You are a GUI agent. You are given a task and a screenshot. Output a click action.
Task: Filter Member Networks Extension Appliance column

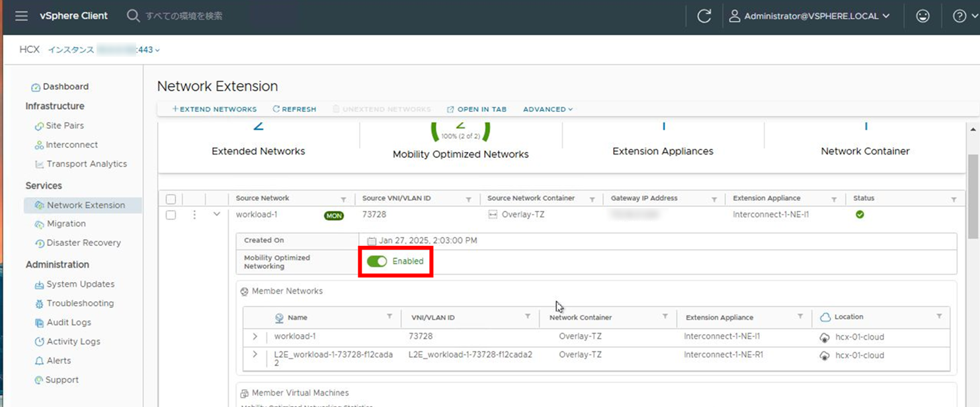[x=800, y=316]
